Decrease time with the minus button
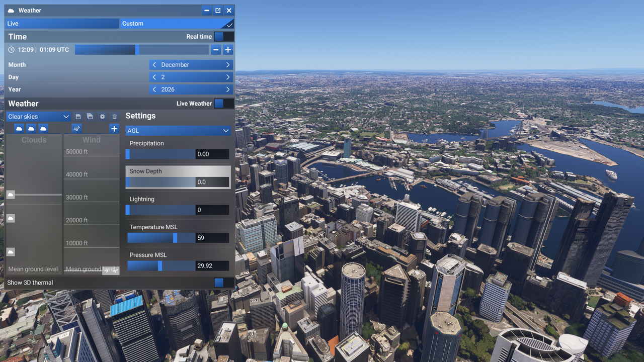 (216, 50)
